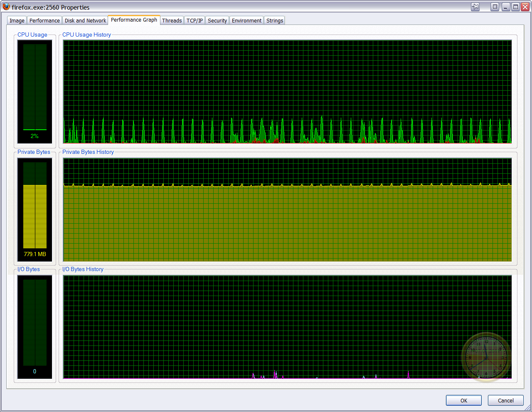Open the TCP/IP tab
Image resolution: width=532 pixels, height=412 pixels.
pyautogui.click(x=195, y=20)
